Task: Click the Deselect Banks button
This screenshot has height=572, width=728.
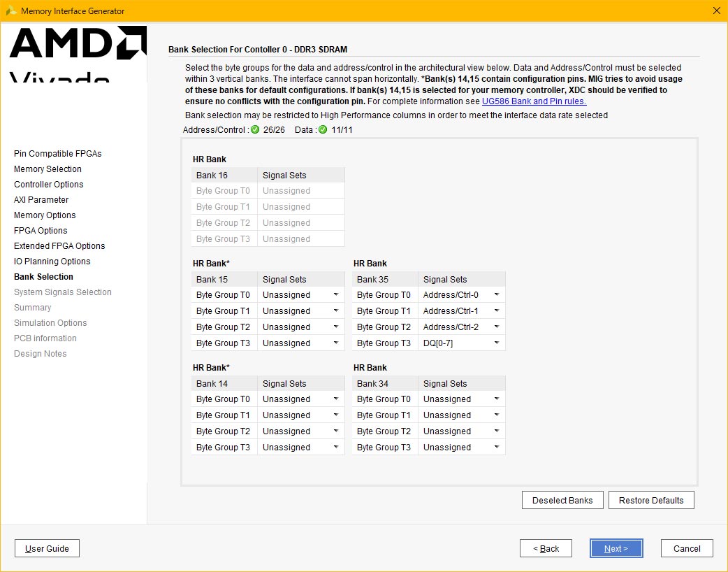Action: pos(562,500)
